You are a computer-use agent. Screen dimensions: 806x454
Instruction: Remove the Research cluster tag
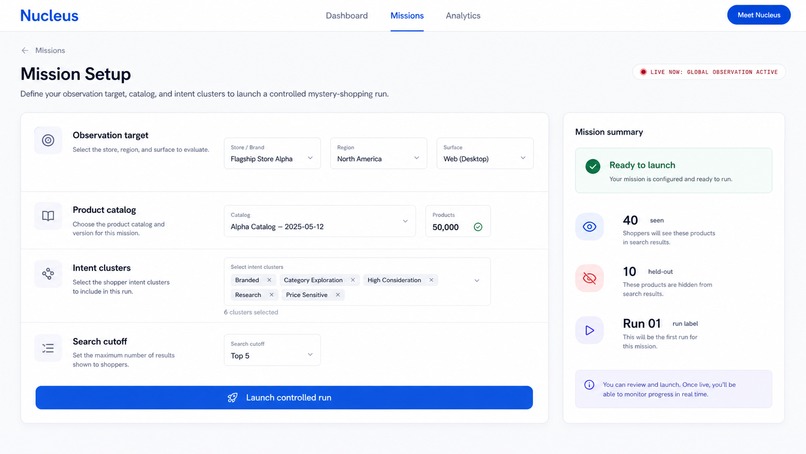[x=271, y=295]
